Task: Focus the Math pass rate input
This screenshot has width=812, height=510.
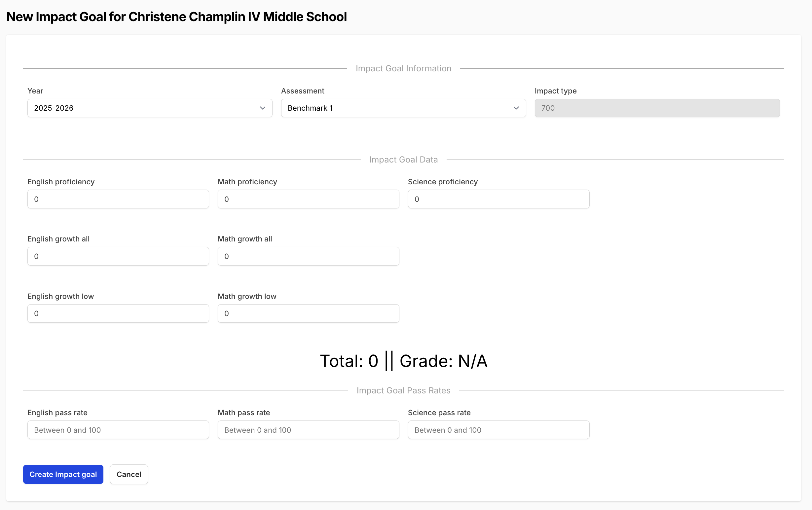Action: 308,430
